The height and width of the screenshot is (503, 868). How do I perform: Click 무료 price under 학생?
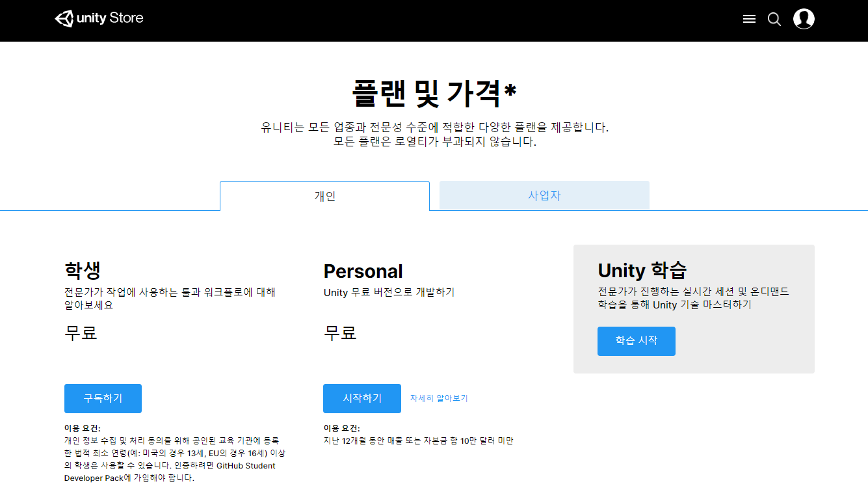click(x=81, y=333)
